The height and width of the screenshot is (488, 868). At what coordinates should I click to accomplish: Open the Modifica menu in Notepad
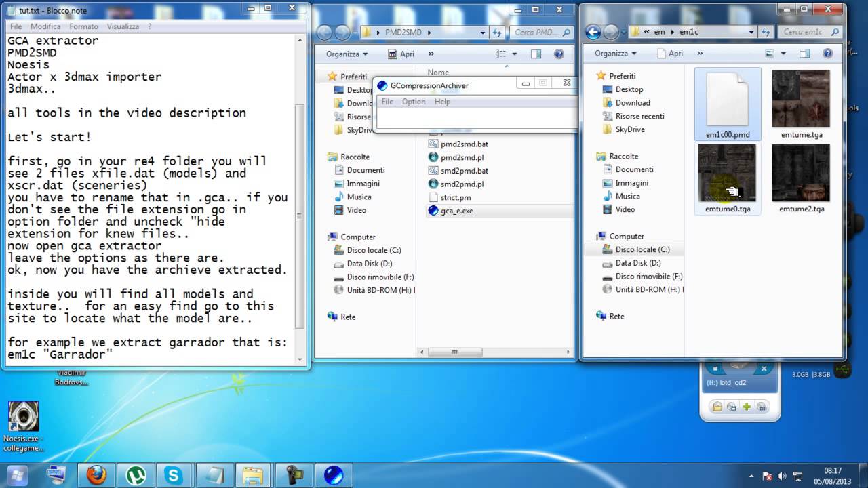tap(45, 26)
